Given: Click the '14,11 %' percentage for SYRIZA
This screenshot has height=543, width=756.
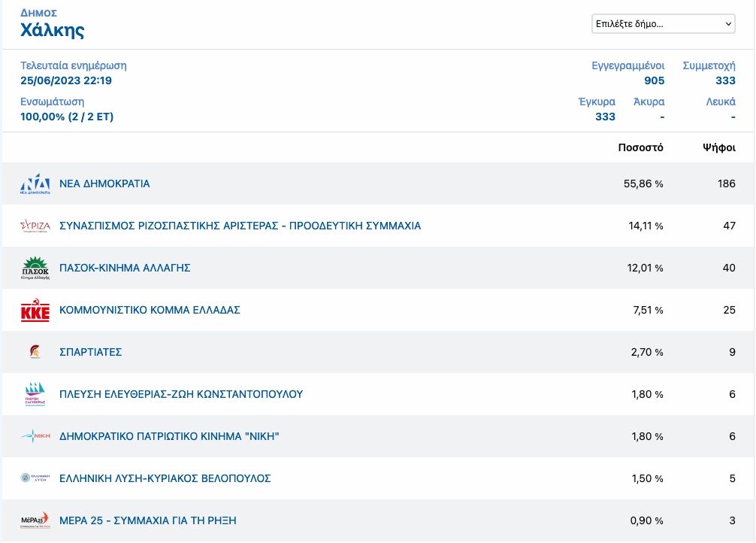Looking at the screenshot, I should tap(646, 226).
